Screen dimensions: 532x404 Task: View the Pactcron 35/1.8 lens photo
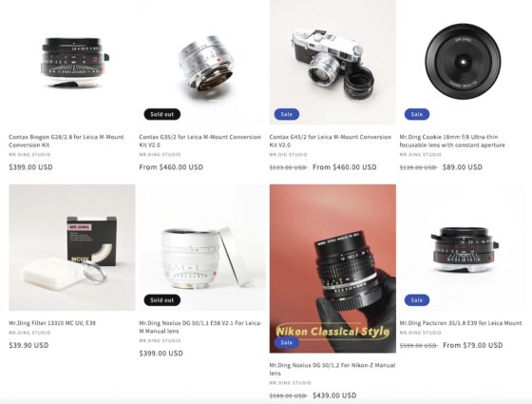463,247
